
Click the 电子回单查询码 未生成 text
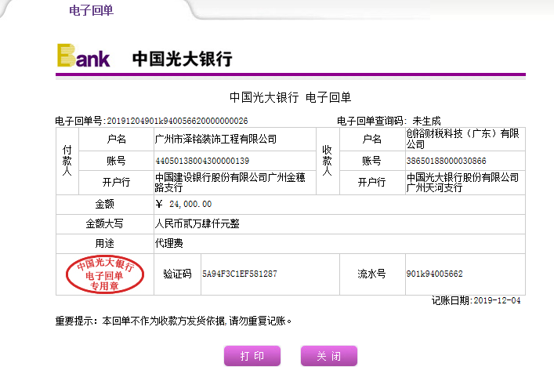[389, 121]
